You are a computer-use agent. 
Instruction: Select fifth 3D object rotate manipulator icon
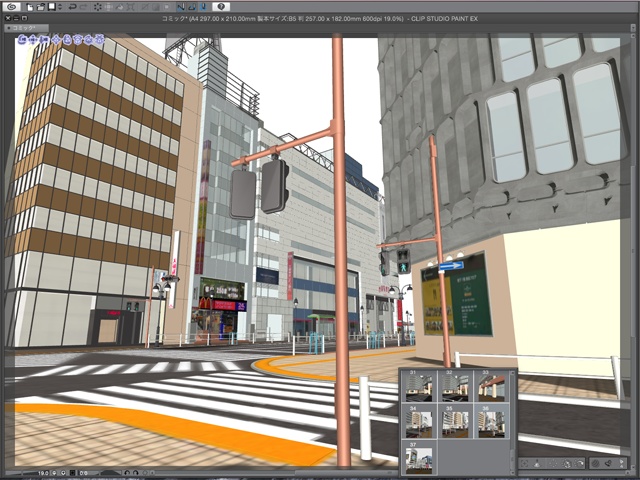tap(67, 40)
